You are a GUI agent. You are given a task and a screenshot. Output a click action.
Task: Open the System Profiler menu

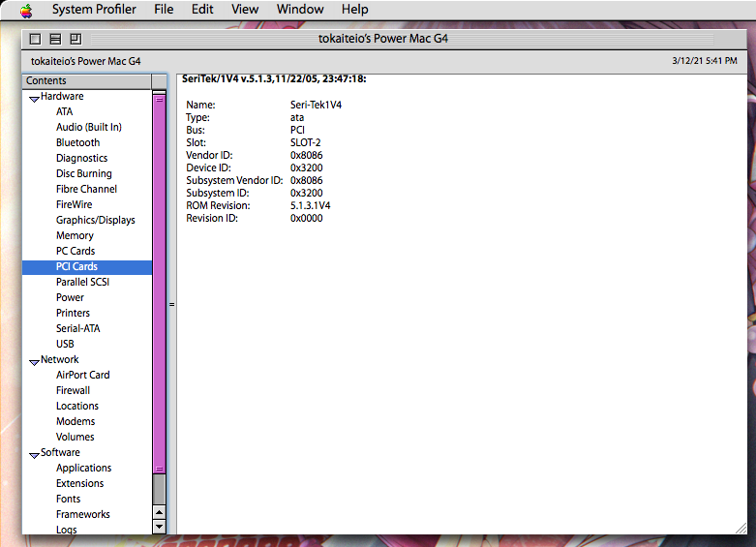click(94, 9)
